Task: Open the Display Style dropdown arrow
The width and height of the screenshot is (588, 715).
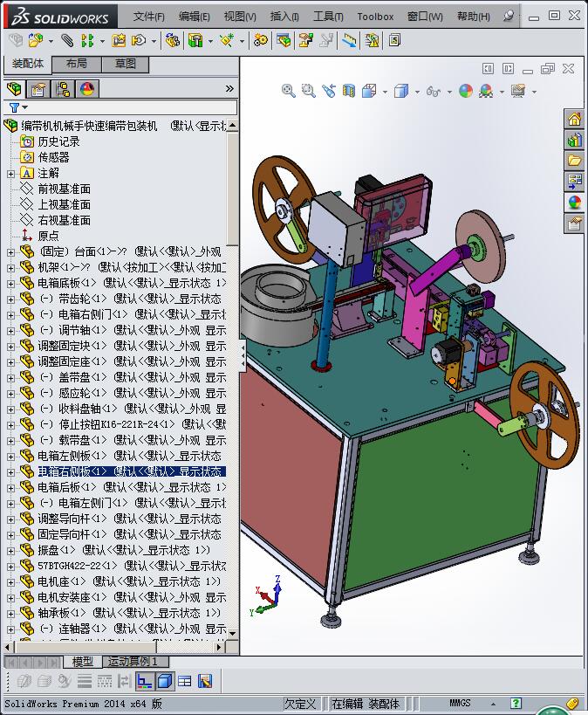Action: tap(417, 92)
